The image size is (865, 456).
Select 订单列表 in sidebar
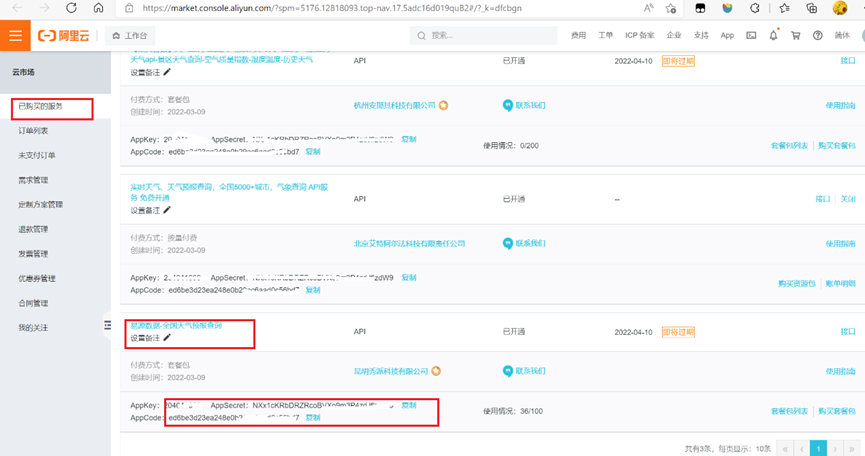pos(33,131)
